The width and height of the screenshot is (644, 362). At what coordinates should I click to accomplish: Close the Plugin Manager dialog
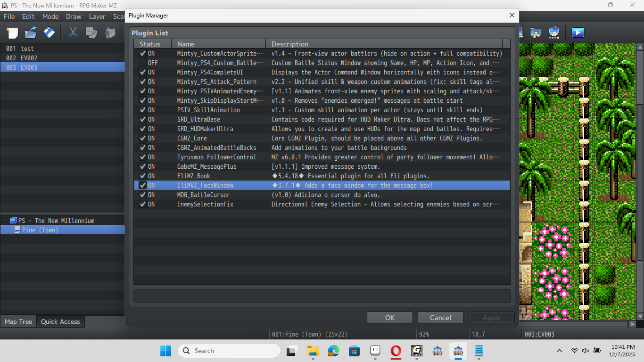pyautogui.click(x=512, y=16)
